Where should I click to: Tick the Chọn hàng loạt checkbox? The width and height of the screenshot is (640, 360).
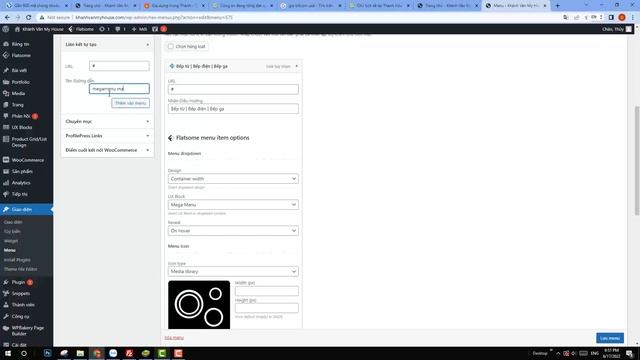(171, 47)
